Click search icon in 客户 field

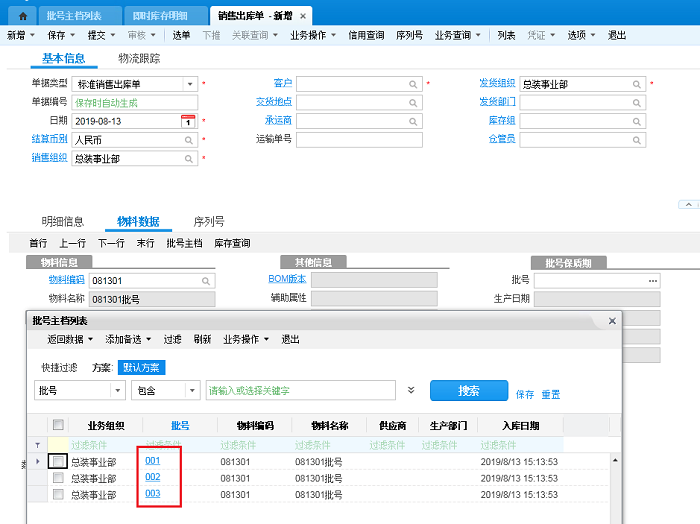pyautogui.click(x=414, y=83)
